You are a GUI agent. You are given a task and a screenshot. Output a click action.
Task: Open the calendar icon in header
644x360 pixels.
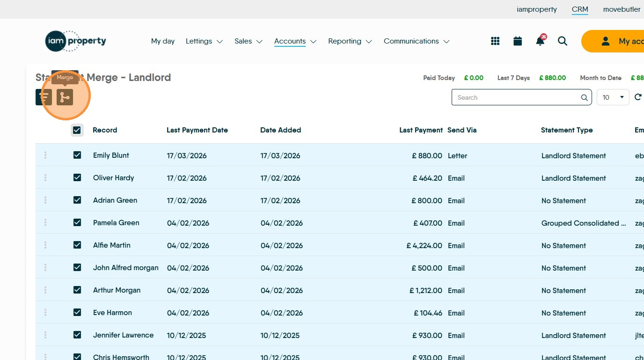[518, 41]
